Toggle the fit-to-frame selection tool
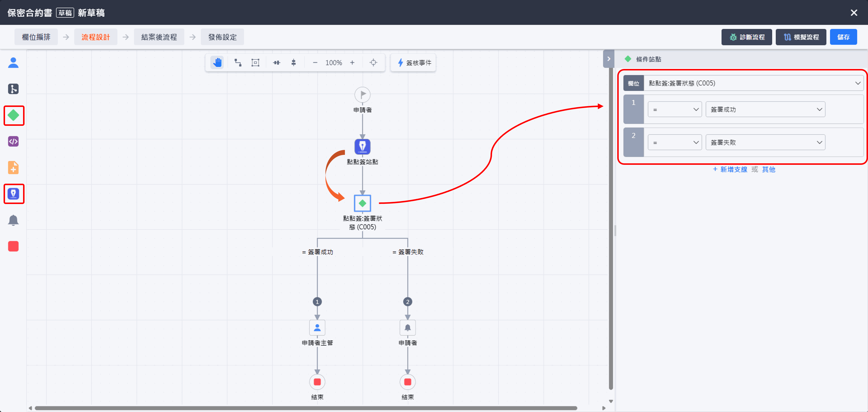Screen dimensions: 868x412 point(255,63)
